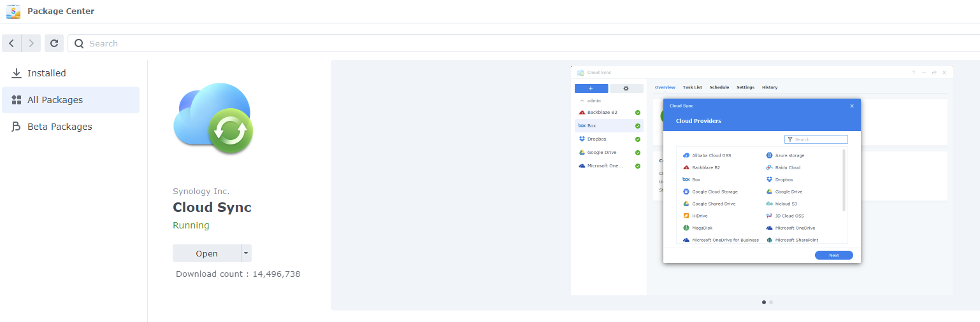Go back with the left arrow button
Screen dimensions: 980x322
point(11,43)
